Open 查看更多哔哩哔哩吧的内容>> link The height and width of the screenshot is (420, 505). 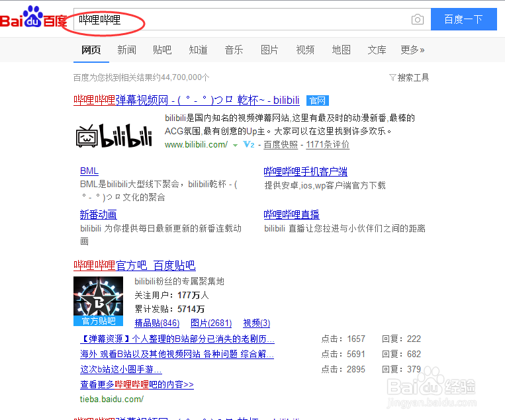(137, 384)
